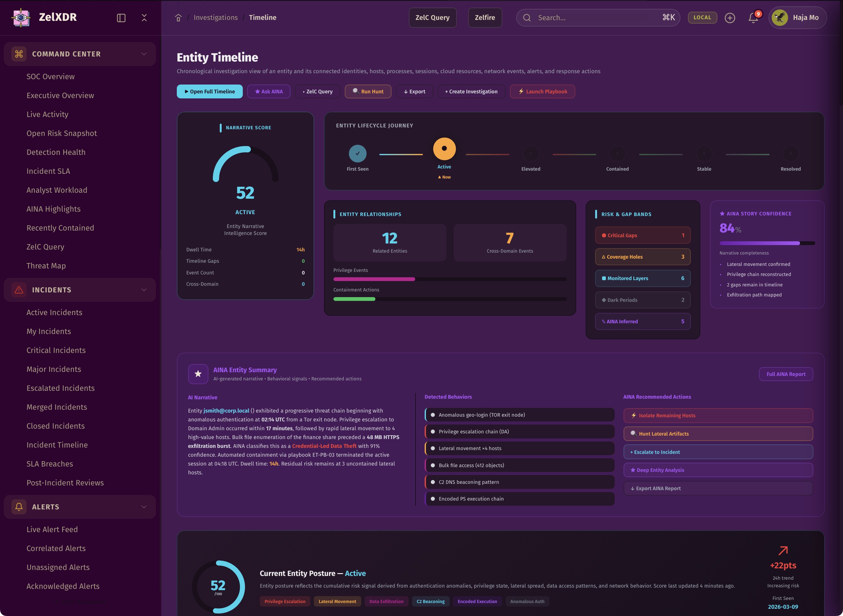Go to home via breadcrumb icon

click(x=178, y=18)
